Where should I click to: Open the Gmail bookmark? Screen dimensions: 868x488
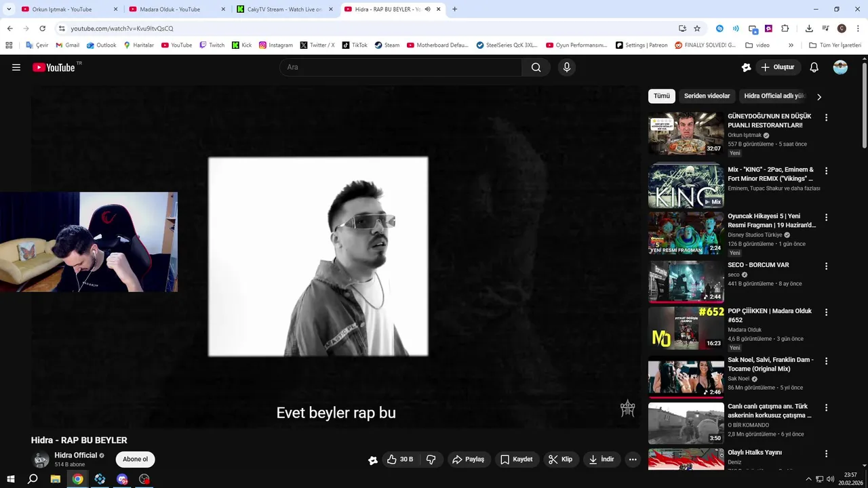67,45
